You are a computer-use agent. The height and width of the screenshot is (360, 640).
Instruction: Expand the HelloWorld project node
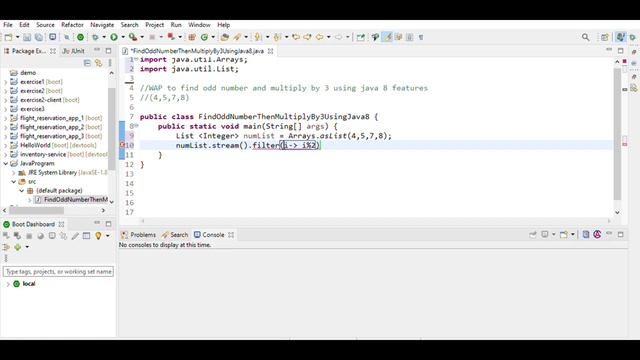[x=6, y=145]
